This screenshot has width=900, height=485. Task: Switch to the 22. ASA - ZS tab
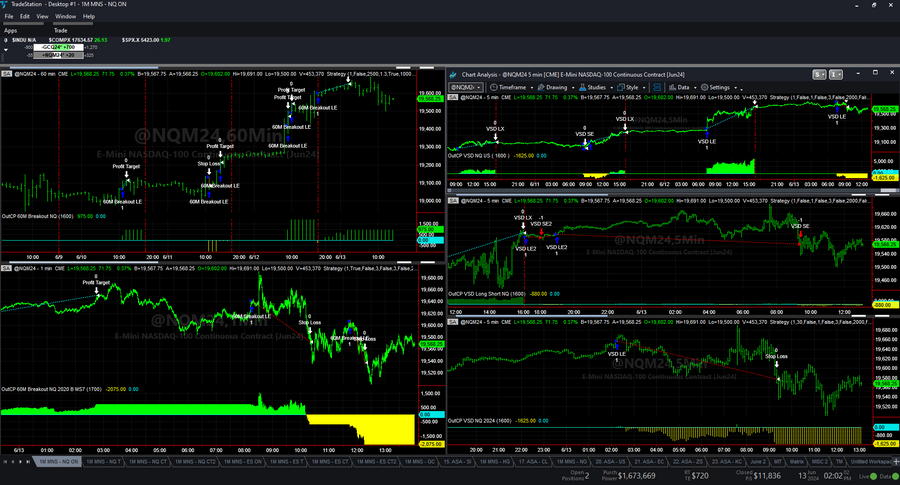[x=688, y=461]
